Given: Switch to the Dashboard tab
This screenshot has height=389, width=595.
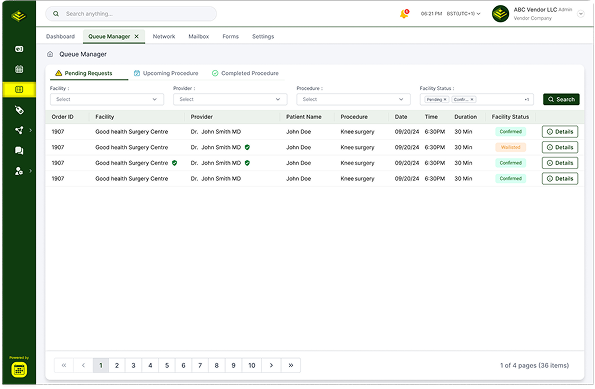Looking at the screenshot, I should pos(60,36).
